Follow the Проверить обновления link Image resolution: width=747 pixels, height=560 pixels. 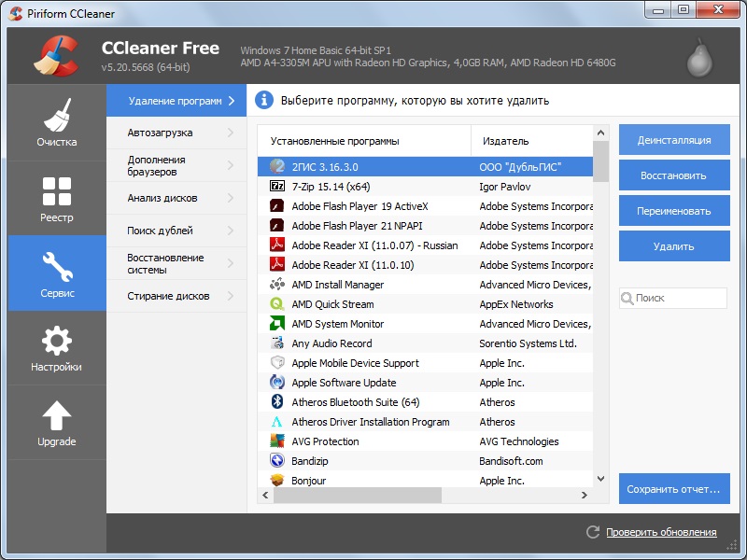(661, 532)
